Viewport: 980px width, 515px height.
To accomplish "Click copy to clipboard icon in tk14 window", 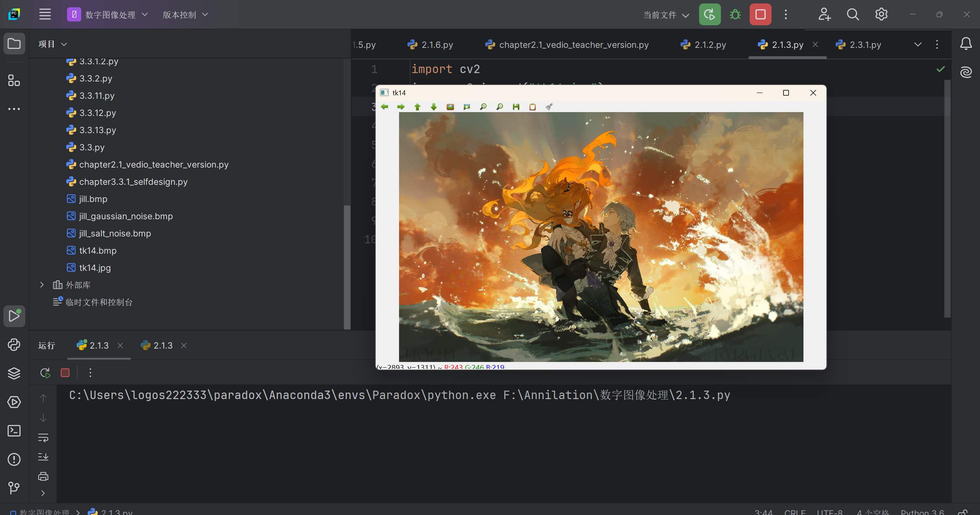I will coord(532,107).
